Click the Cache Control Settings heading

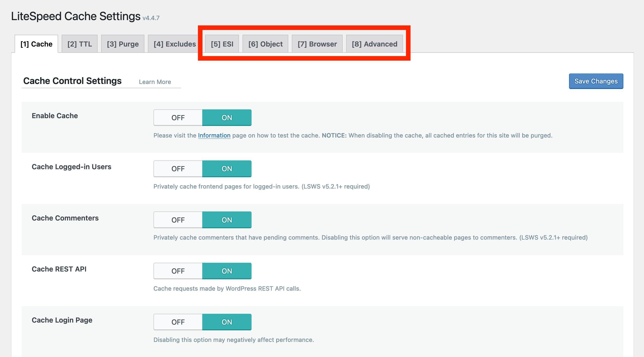[x=72, y=81]
